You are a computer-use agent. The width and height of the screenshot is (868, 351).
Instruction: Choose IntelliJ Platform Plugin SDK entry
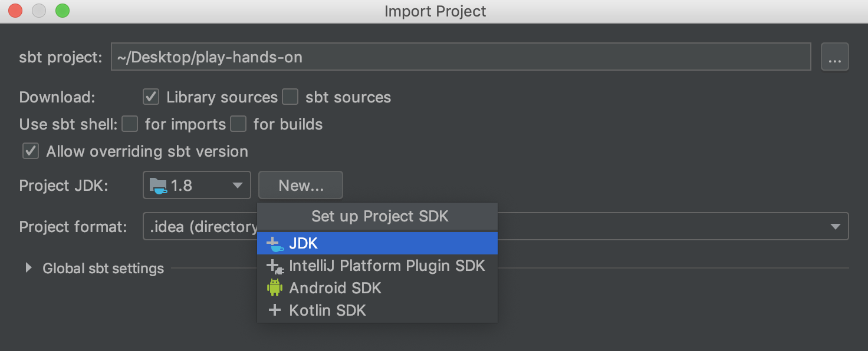point(387,266)
